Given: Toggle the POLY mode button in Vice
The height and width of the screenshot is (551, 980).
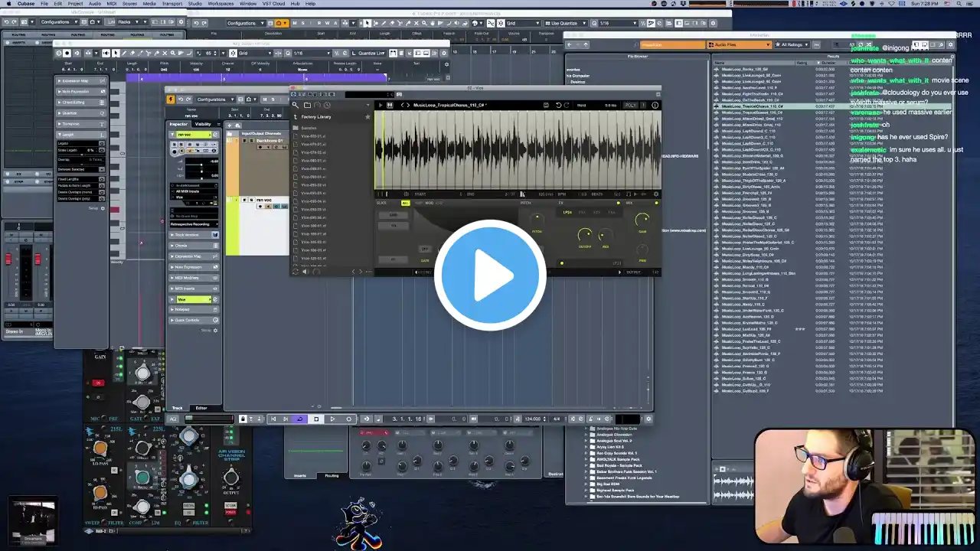Looking at the screenshot, I should (630, 105).
